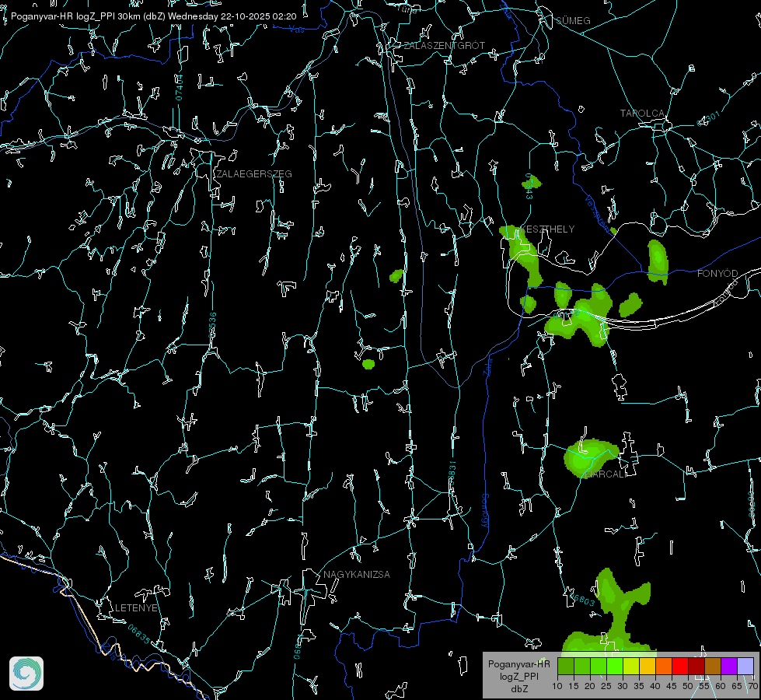Screen dimensions: 761x700
Task: Click the Zala river label
Action: coord(487,366)
